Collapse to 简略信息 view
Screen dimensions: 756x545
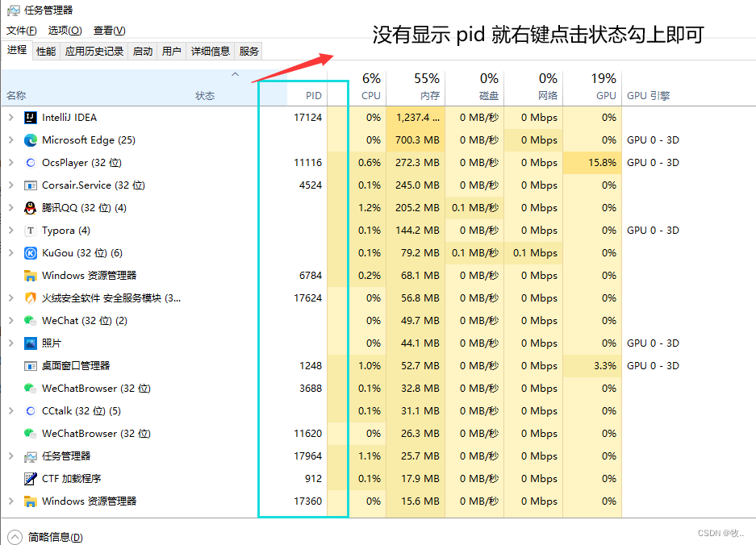45,537
